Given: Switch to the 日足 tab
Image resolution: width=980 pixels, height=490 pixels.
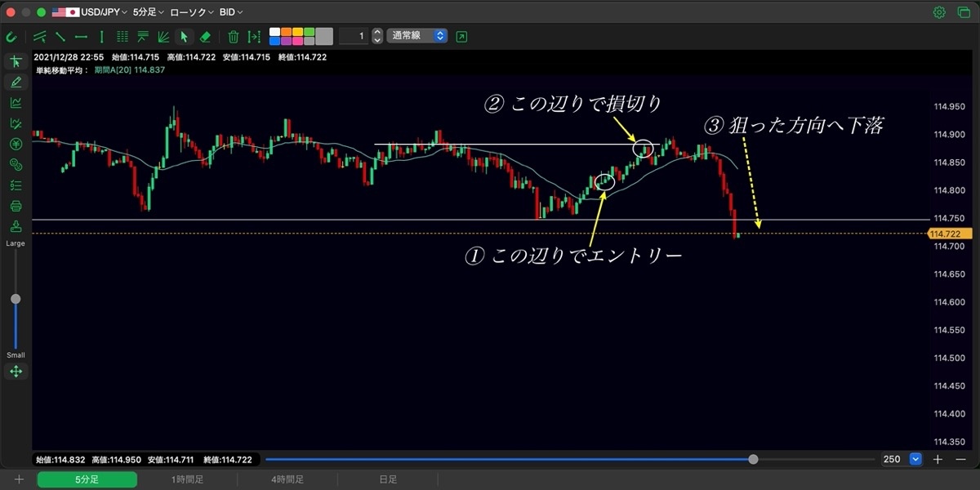Looking at the screenshot, I should [x=388, y=479].
